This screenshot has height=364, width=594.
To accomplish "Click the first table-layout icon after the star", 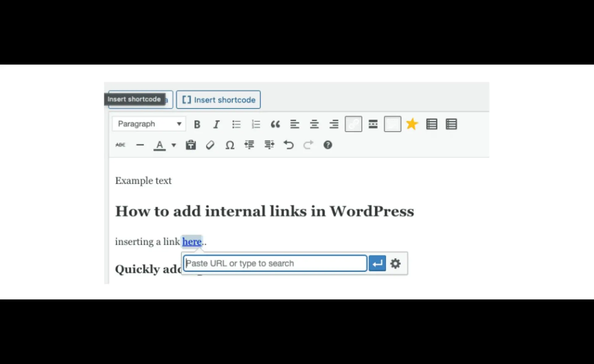I will (432, 124).
